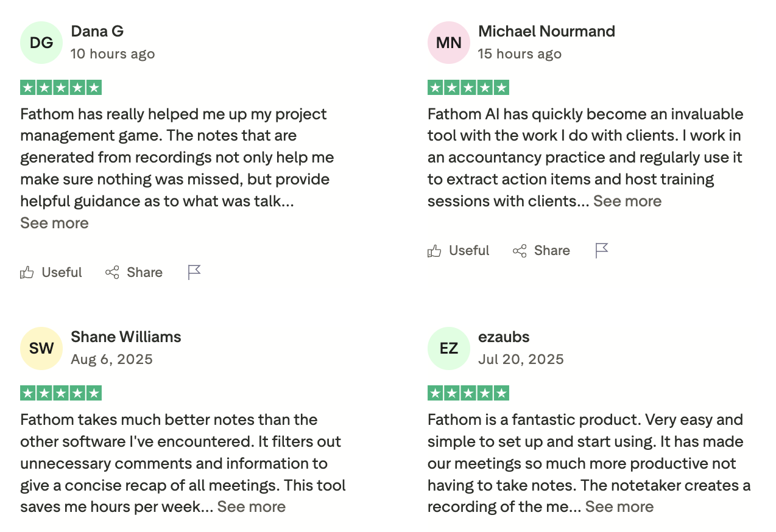Screen dimensions: 776x532
Task: Click Michael Nourmand's MN avatar
Action: [448, 42]
